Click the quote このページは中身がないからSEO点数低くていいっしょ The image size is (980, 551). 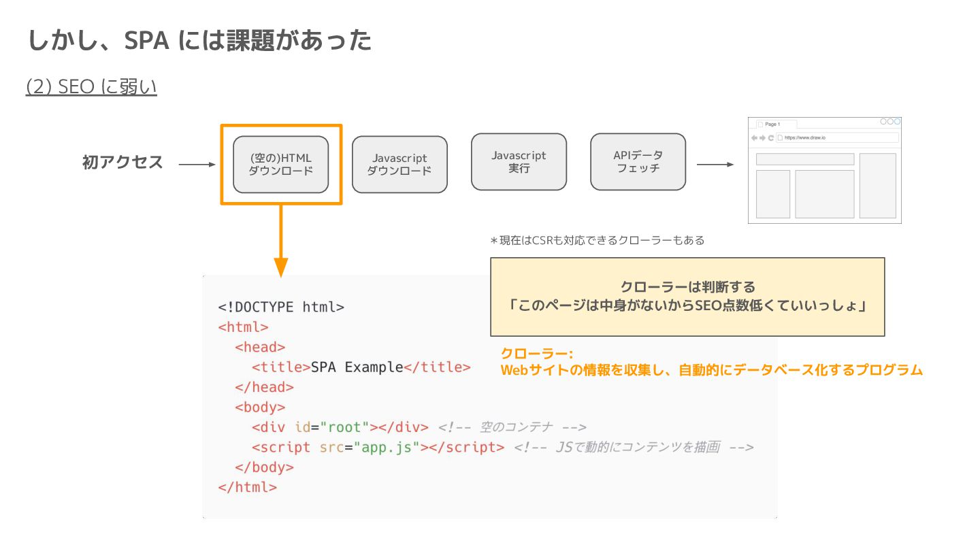(687, 306)
